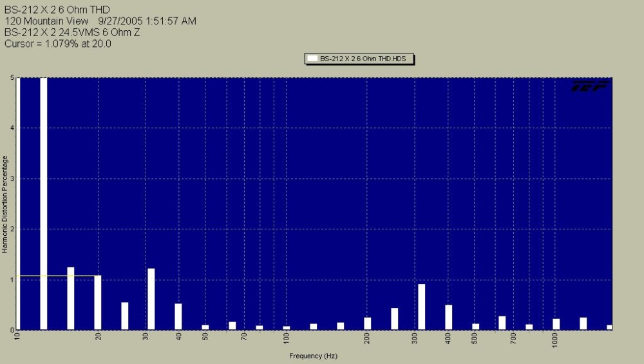Image resolution: width=644 pixels, height=364 pixels.
Task: Click the white legend swatch box
Action: click(x=312, y=59)
